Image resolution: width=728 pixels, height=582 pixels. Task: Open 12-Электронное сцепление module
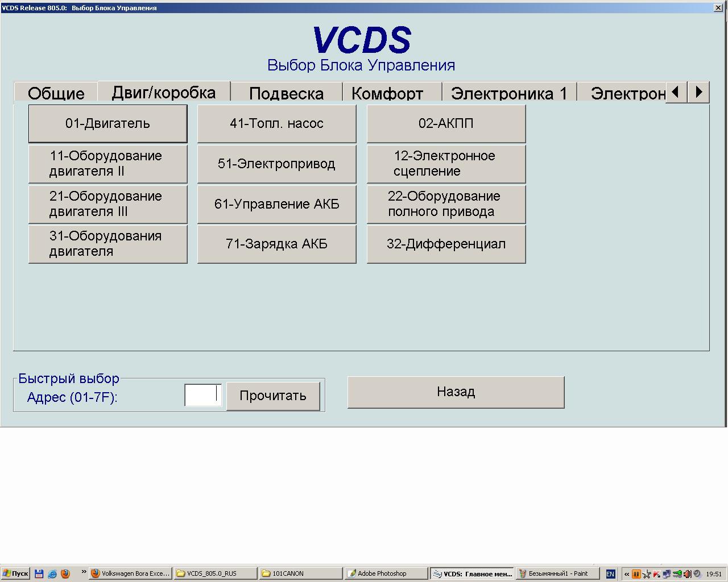click(446, 164)
